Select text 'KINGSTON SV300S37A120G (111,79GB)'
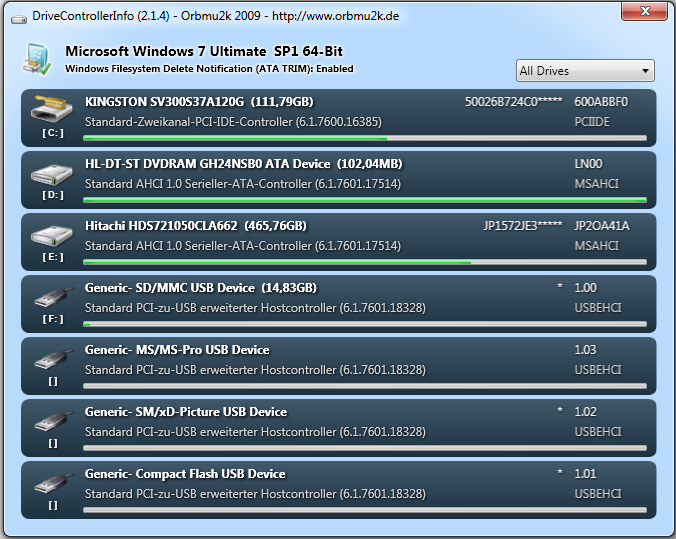This screenshot has width=676, height=539. tap(199, 102)
